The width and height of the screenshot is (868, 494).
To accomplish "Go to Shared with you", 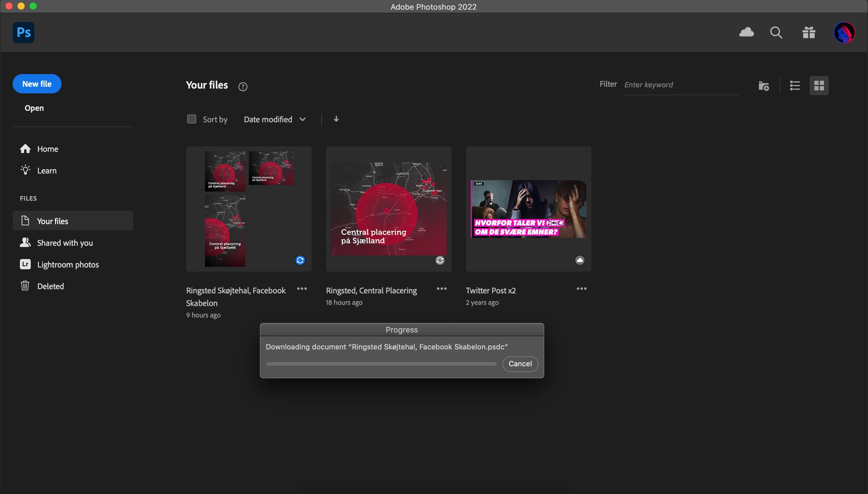I will [65, 243].
